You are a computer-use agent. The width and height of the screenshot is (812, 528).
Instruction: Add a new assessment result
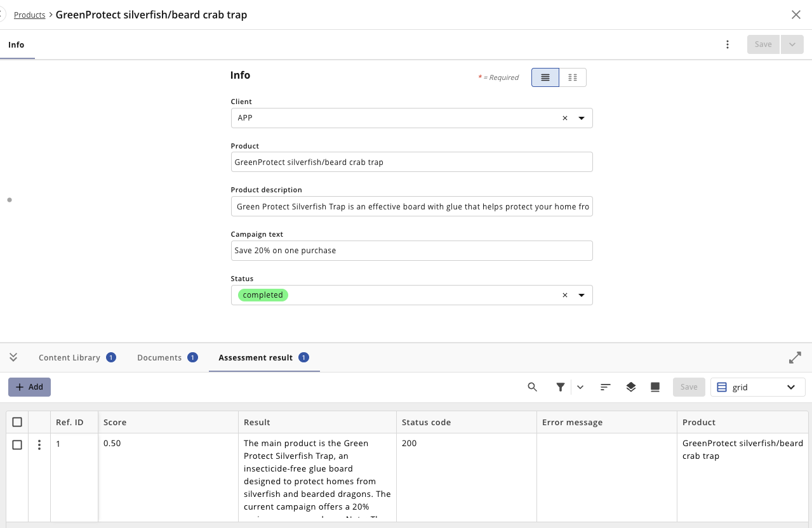[29, 387]
